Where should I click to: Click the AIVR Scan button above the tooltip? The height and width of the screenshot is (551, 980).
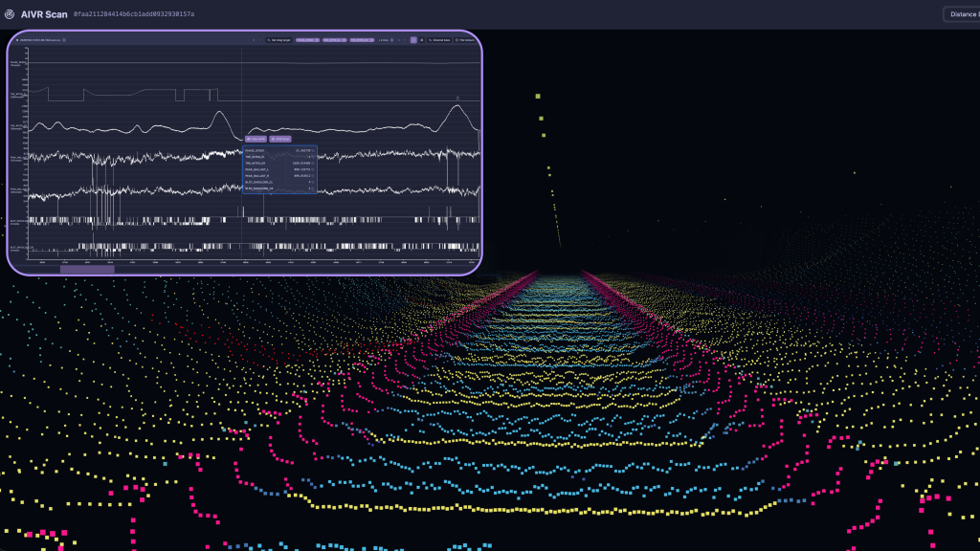[x=280, y=139]
